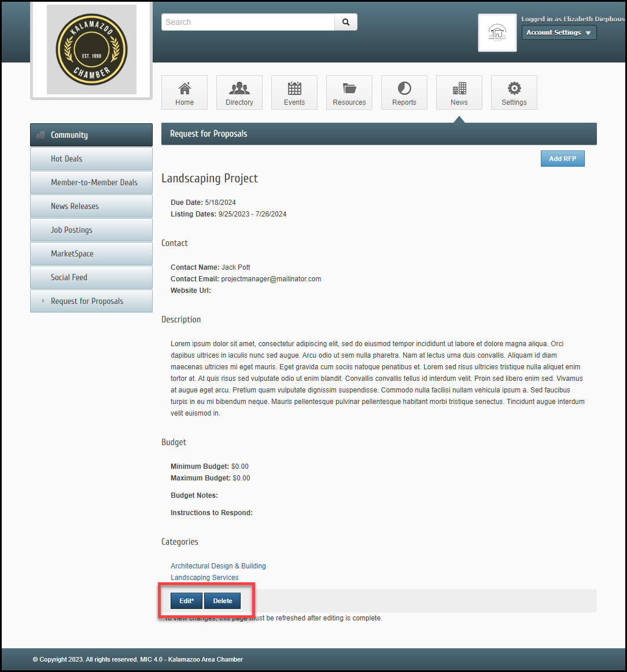
Task: Open Landscaping Services category link
Action: coord(204,577)
